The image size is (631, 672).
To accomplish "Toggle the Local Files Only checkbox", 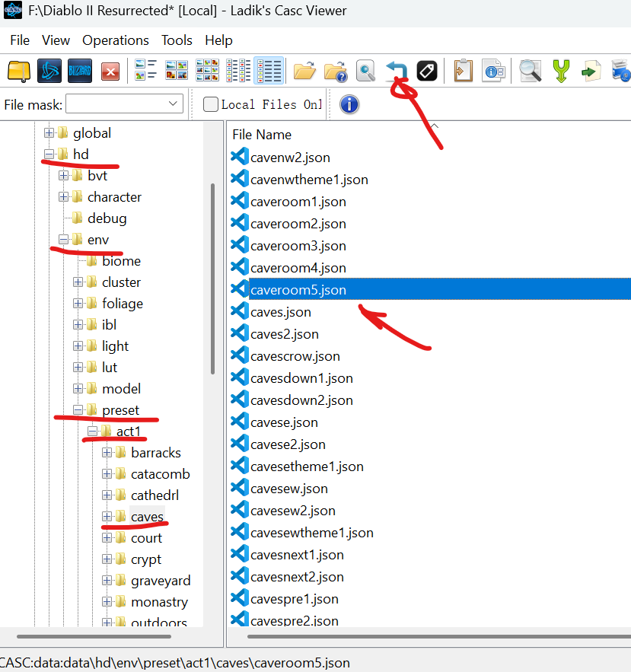I will (211, 104).
